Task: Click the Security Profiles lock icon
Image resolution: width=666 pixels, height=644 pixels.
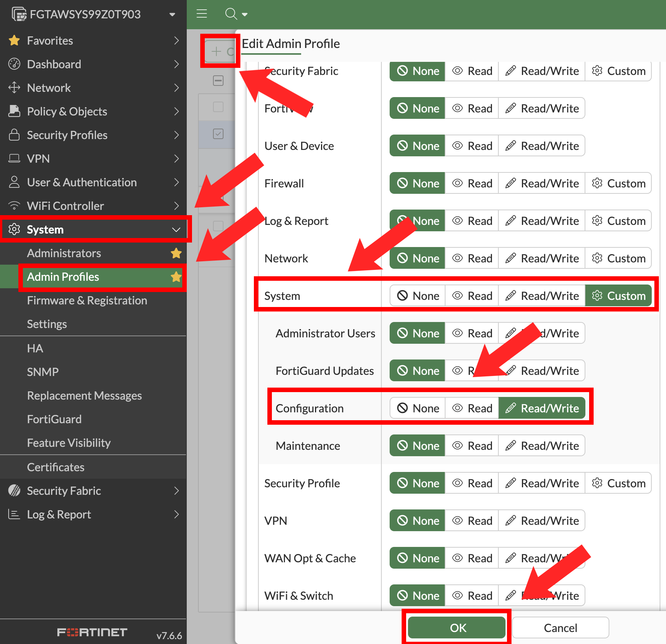Action: coord(14,135)
